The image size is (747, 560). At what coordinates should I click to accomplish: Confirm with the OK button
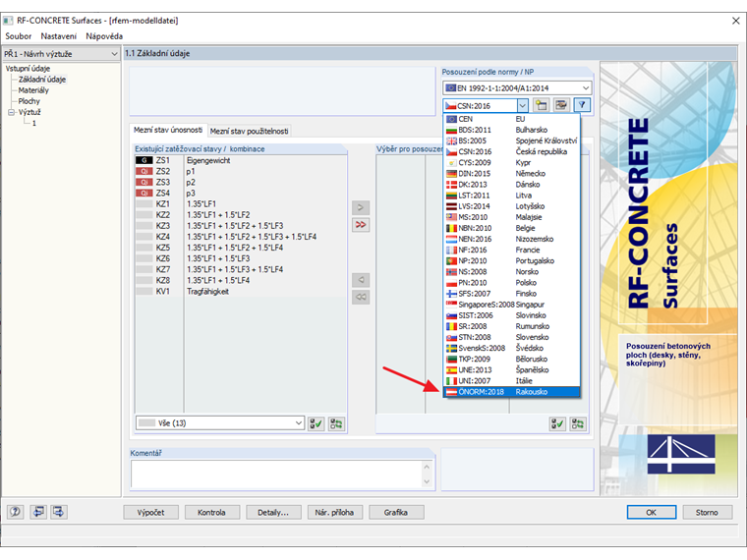[x=652, y=513]
